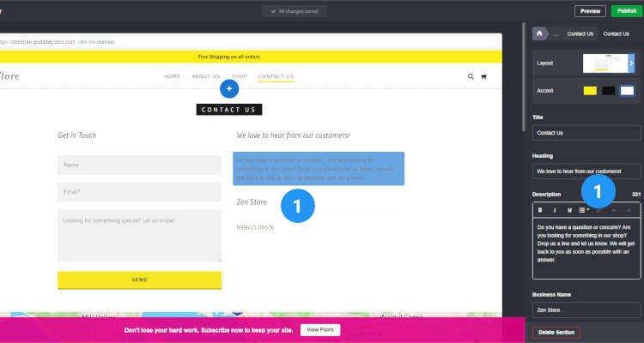Select the 'Get in Touch' heading
Viewport: 644px width, 343px height.
pos(77,135)
